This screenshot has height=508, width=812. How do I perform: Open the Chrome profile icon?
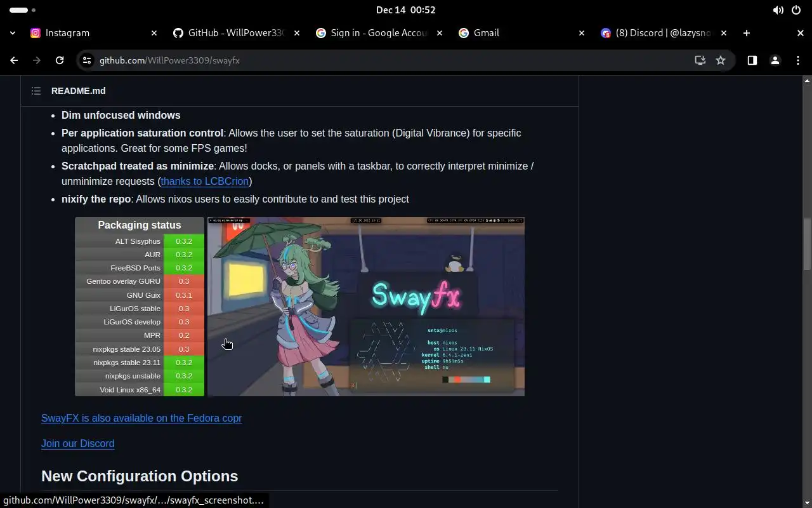click(x=775, y=60)
